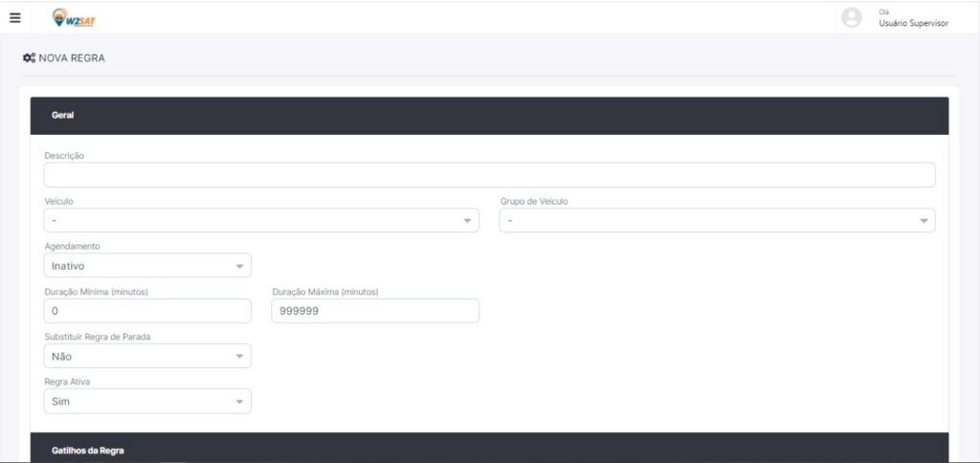Click the Regra Ativa field label
The height and width of the screenshot is (463, 980).
[67, 382]
